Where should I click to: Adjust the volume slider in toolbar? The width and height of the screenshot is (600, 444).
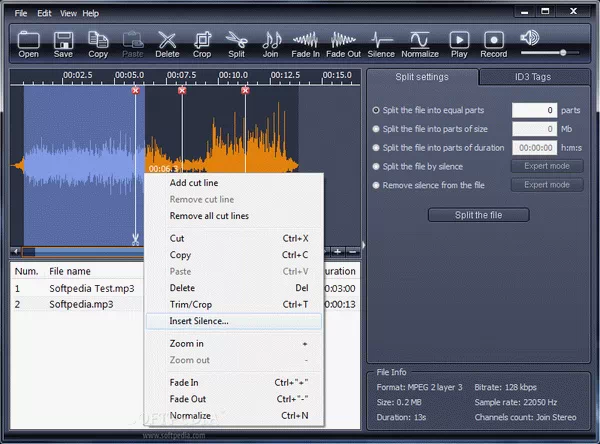tap(563, 52)
